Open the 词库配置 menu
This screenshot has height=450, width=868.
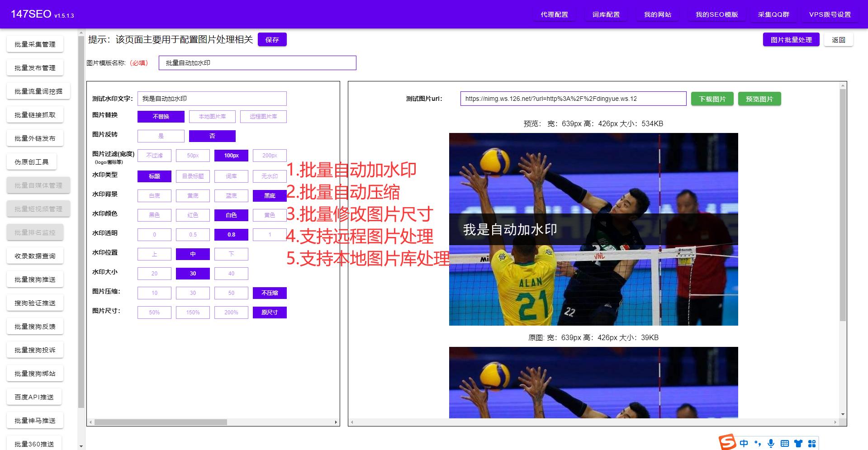(x=606, y=14)
